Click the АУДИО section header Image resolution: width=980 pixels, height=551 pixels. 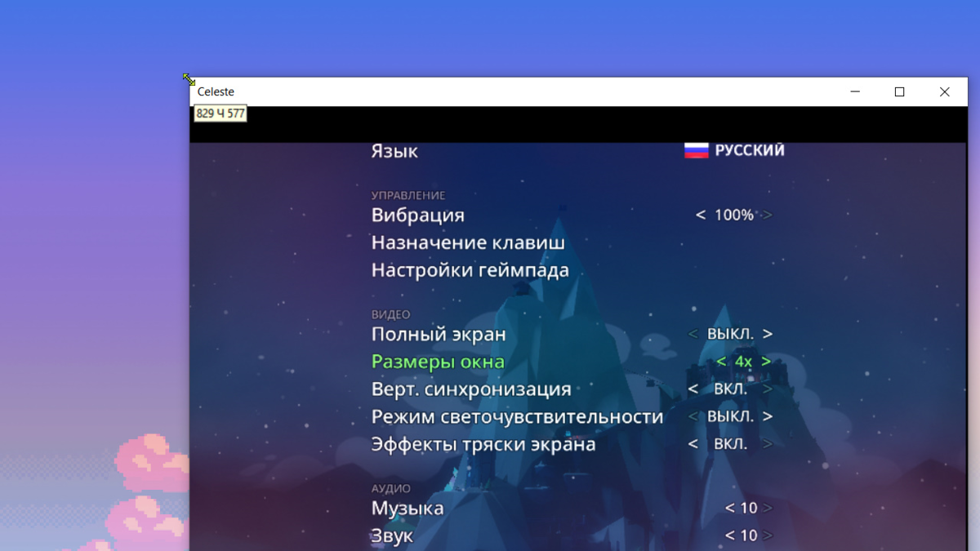click(x=391, y=488)
